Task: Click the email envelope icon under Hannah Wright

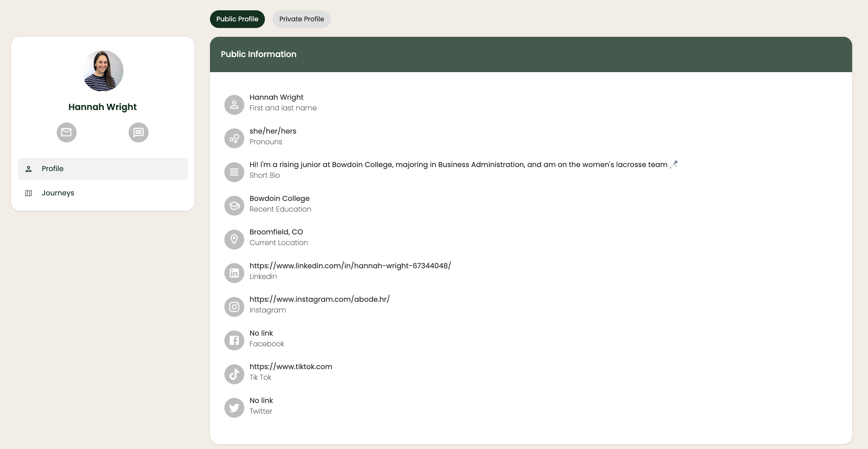Action: pos(66,132)
